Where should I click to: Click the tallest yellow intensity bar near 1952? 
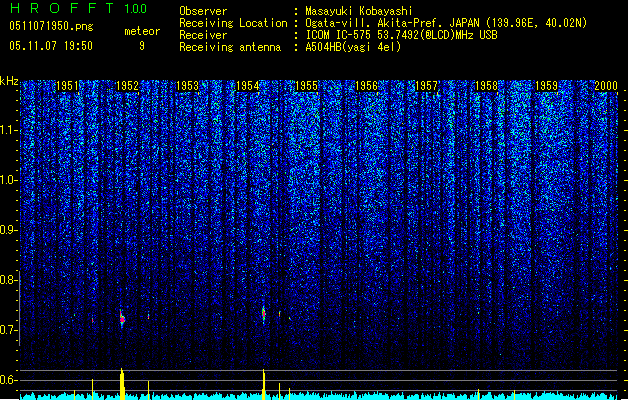(x=122, y=384)
